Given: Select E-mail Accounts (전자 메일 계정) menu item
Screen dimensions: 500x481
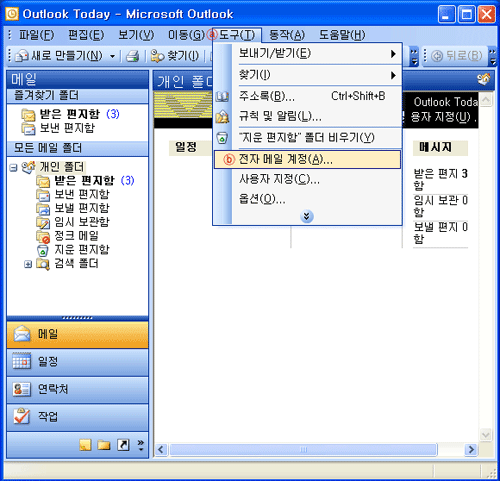Looking at the screenshot, I should pyautogui.click(x=307, y=160).
